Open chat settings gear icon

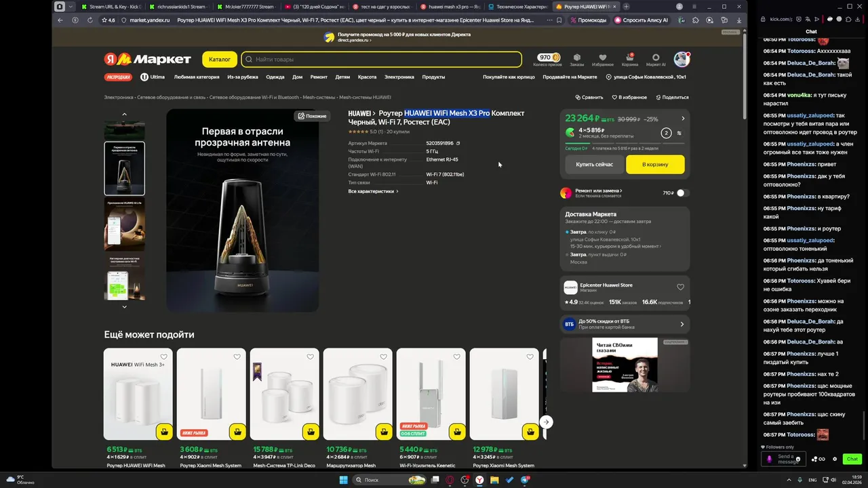[835, 459]
